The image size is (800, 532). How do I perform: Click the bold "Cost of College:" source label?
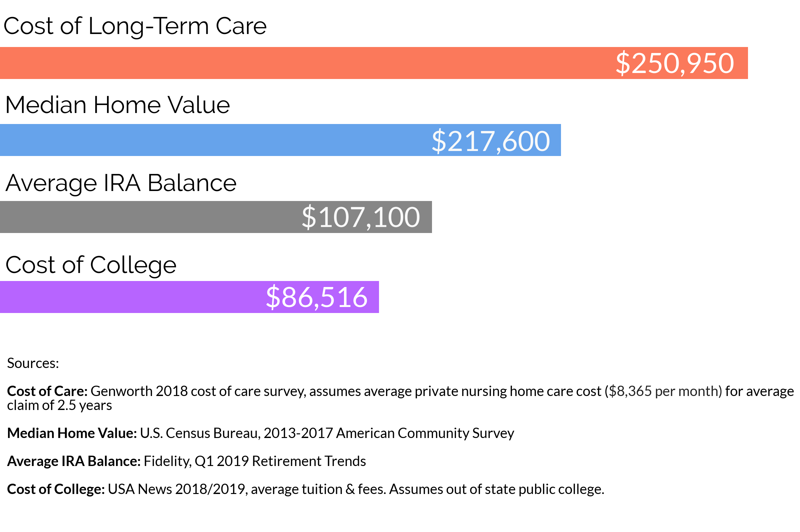pyautogui.click(x=56, y=490)
